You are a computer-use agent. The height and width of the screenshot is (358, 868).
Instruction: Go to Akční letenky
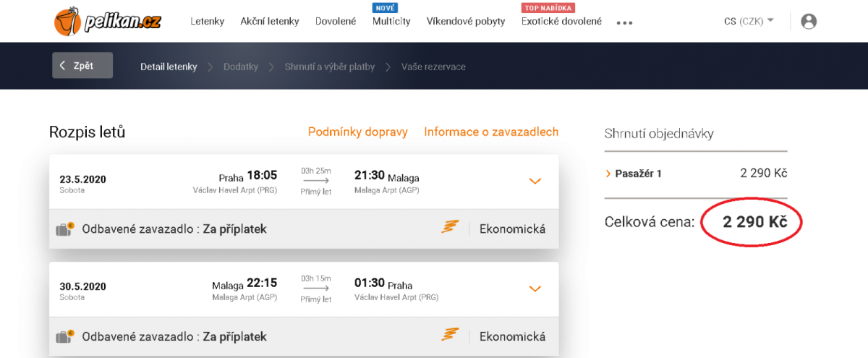point(270,21)
